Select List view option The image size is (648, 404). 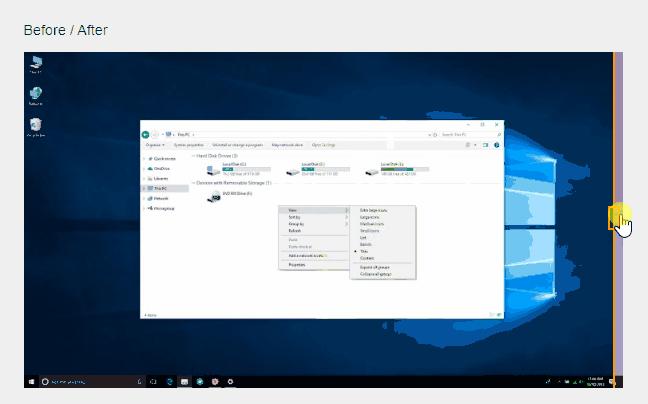383,238
